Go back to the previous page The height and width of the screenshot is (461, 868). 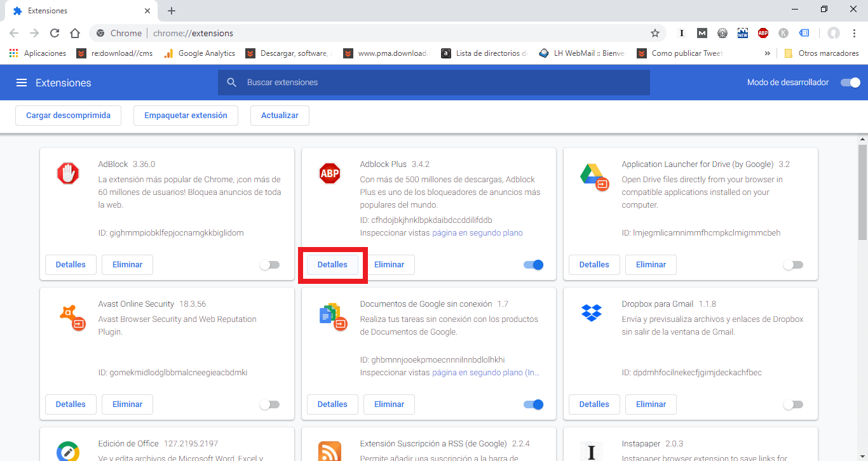[14, 33]
